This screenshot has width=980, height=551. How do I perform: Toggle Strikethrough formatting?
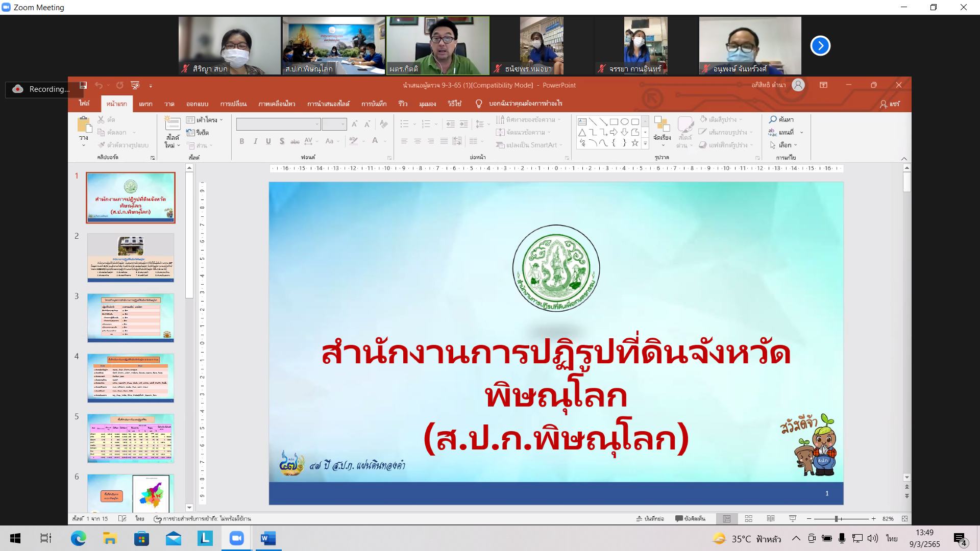click(x=295, y=141)
